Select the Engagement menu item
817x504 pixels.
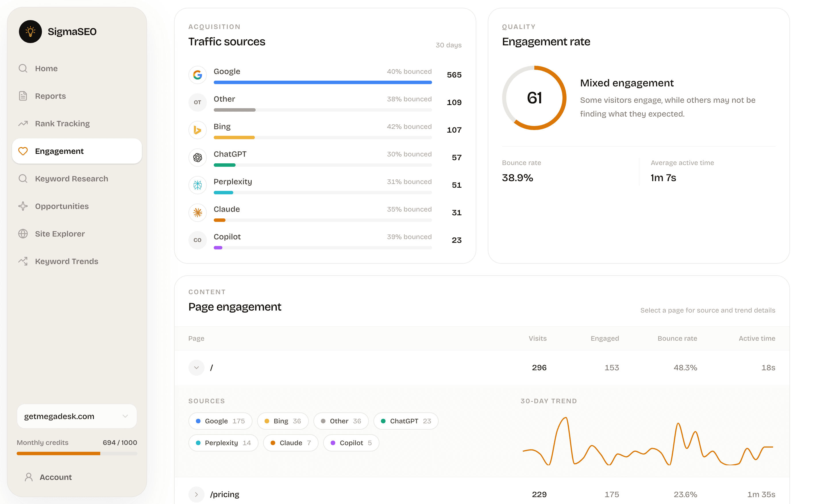pyautogui.click(x=77, y=151)
